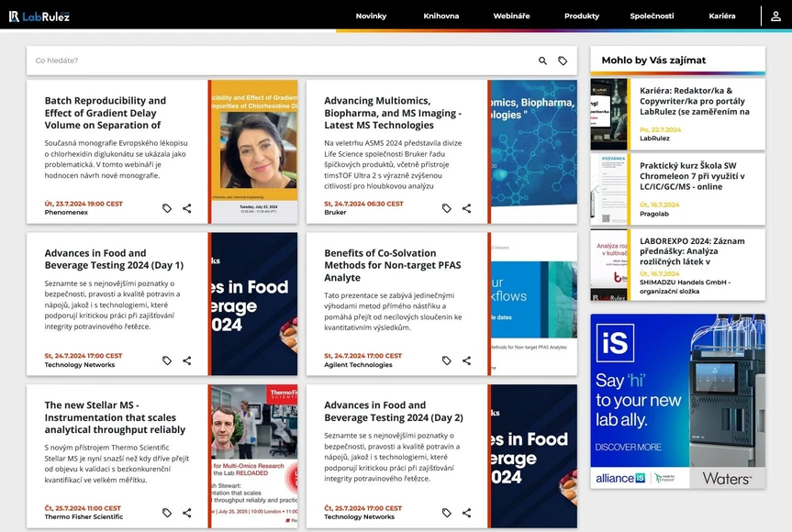Open Novinky menu item
The height and width of the screenshot is (532, 792).
pyautogui.click(x=371, y=17)
